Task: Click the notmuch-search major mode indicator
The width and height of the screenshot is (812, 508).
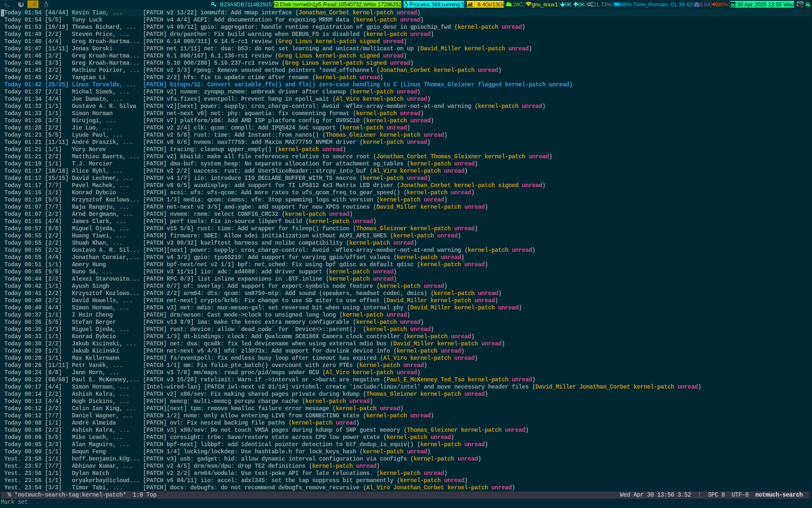Action: pyautogui.click(x=779, y=494)
